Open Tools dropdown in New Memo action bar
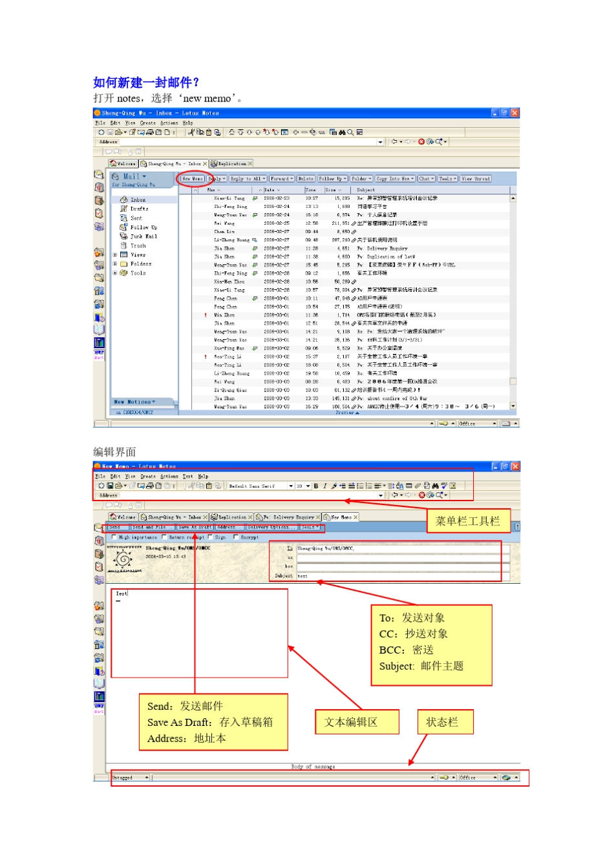The width and height of the screenshot is (614, 868). 311,528
